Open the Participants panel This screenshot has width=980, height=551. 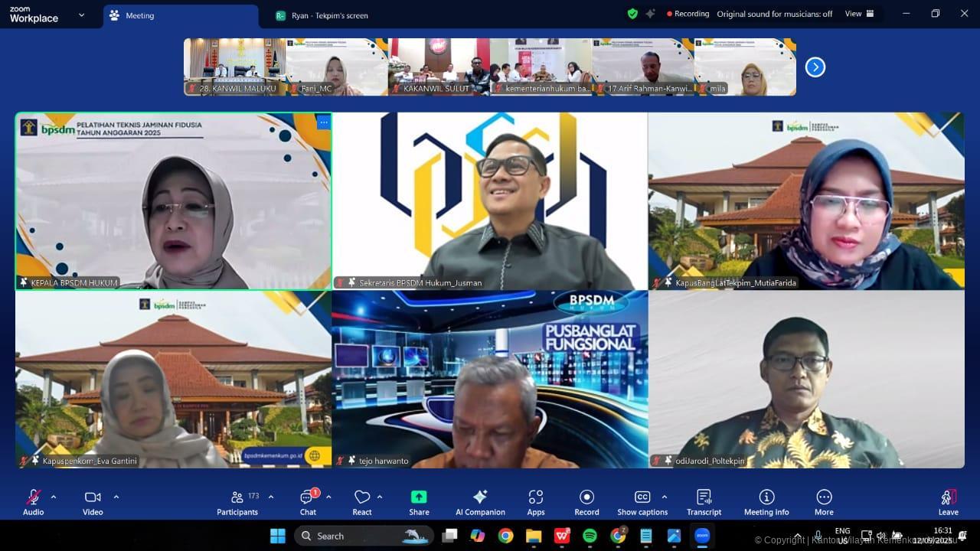click(237, 501)
